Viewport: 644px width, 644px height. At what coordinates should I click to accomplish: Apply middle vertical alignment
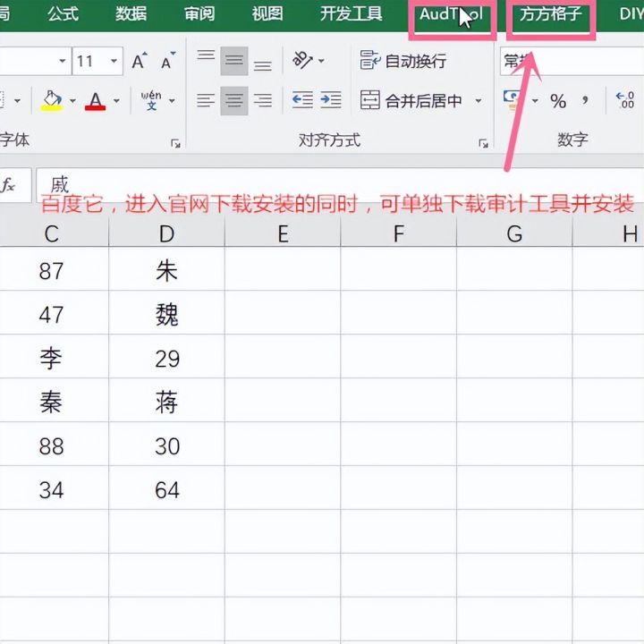click(x=234, y=61)
